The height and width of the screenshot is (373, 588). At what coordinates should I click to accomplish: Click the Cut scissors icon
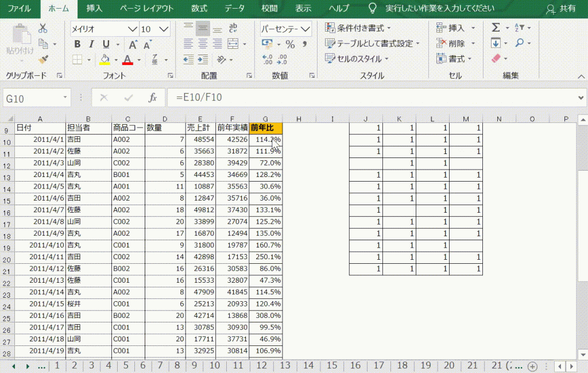(43, 28)
